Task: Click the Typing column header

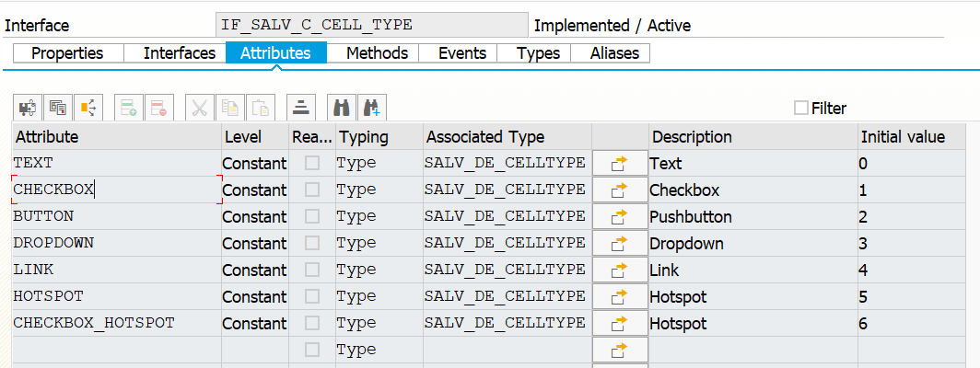Action: click(x=379, y=137)
